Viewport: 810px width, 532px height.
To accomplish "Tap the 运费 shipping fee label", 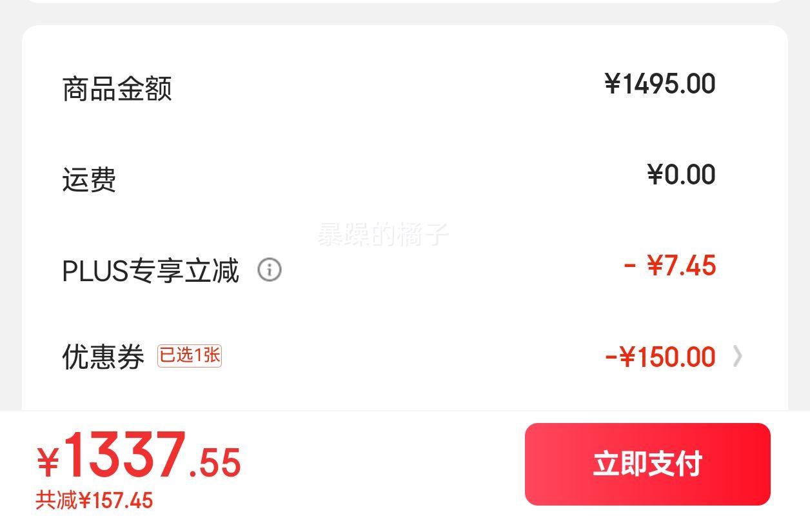I will pos(89,179).
